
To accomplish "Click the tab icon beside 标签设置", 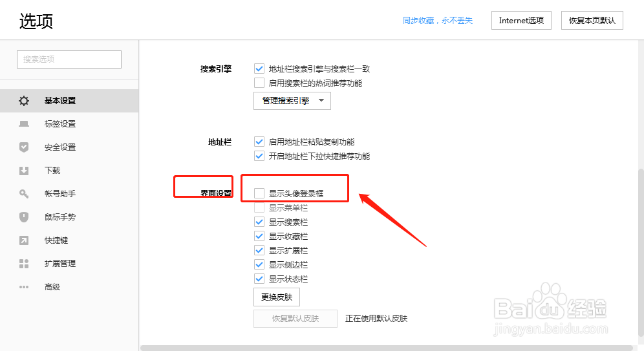I will pos(24,124).
